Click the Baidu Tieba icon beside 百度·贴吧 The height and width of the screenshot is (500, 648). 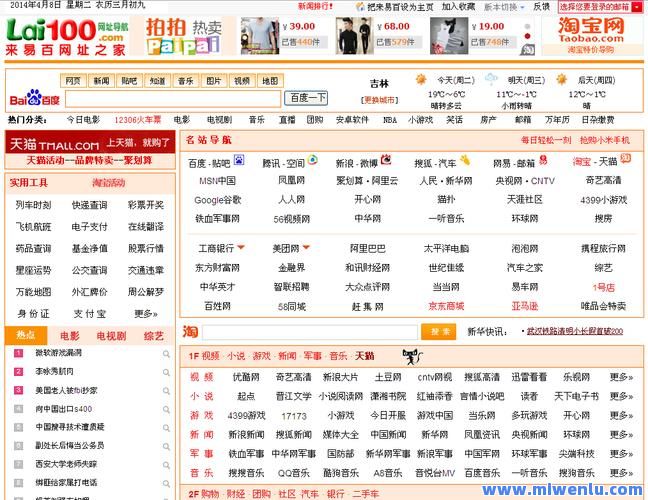click(x=239, y=160)
